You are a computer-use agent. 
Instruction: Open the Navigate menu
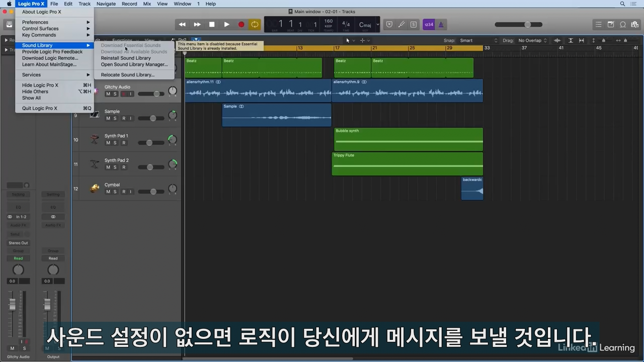(x=106, y=4)
